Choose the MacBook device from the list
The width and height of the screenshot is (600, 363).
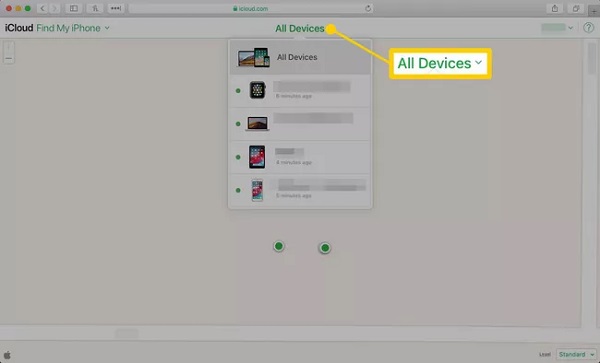click(x=300, y=124)
